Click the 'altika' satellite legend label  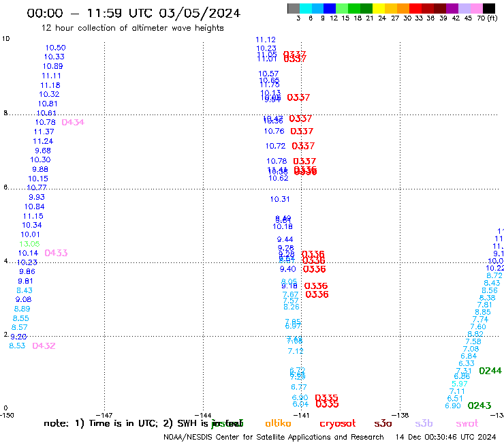(278, 423)
